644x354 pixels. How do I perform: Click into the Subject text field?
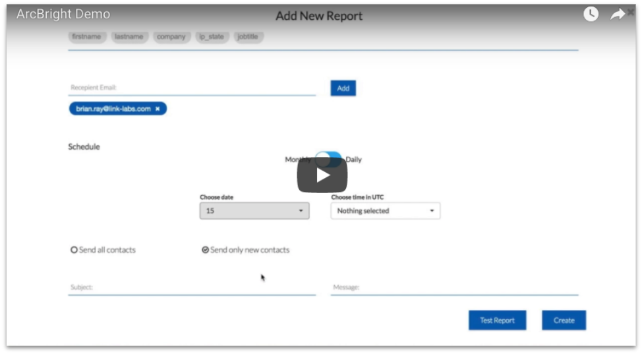click(x=191, y=287)
